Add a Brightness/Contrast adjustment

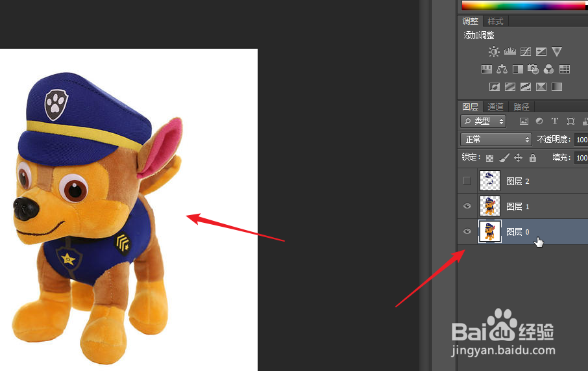click(x=494, y=51)
